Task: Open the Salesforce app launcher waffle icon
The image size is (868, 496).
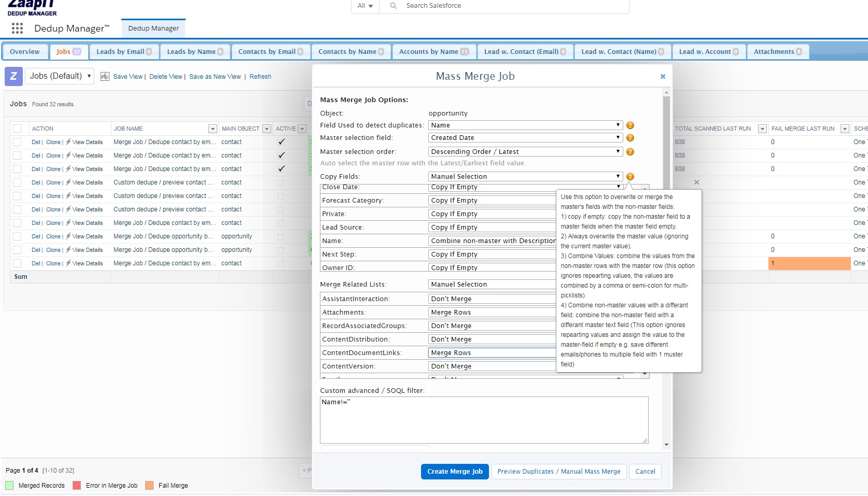Action: [17, 29]
